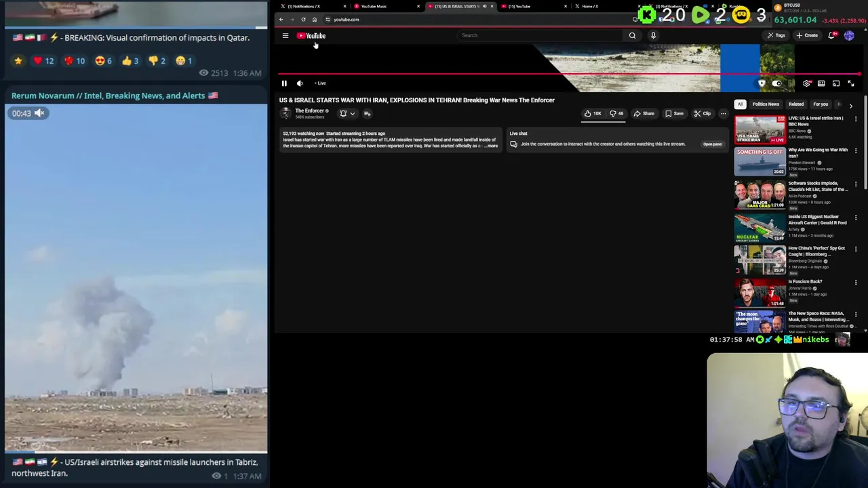Share the live stream video
Image resolution: width=868 pixels, height=488 pixels.
pyautogui.click(x=644, y=114)
